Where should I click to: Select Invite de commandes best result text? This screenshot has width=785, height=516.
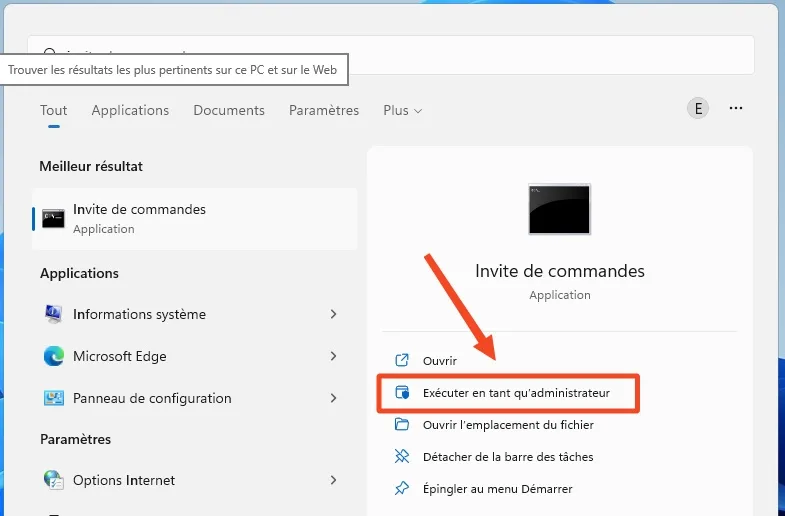pos(139,209)
